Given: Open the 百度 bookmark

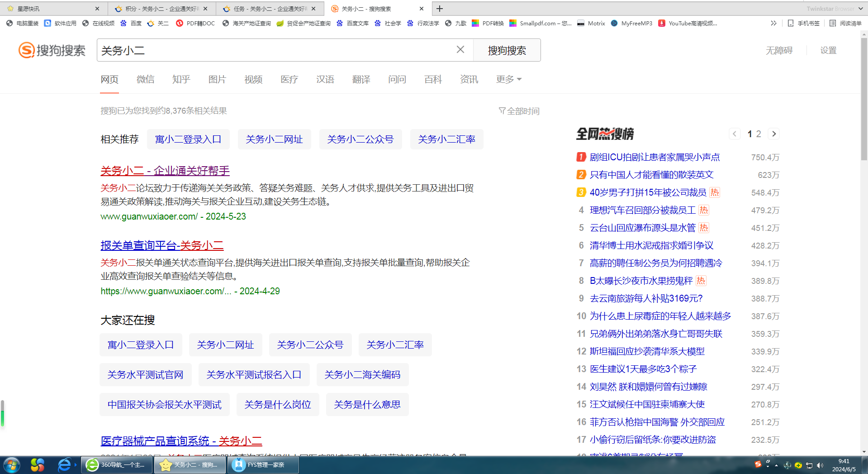Looking at the screenshot, I should 131,23.
